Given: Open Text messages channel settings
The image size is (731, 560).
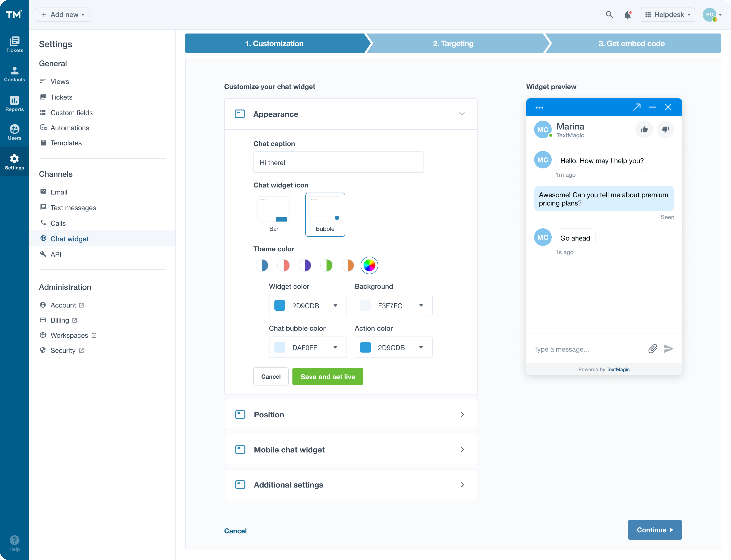Looking at the screenshot, I should point(73,208).
